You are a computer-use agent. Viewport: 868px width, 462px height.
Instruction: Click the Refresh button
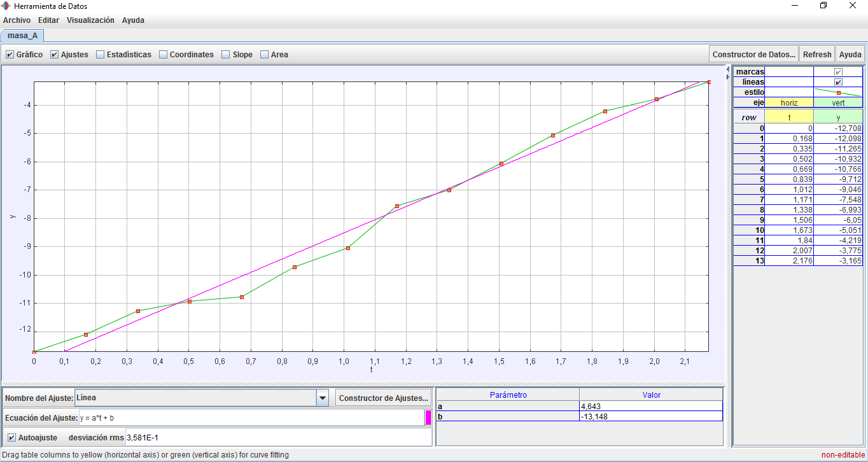(816, 54)
